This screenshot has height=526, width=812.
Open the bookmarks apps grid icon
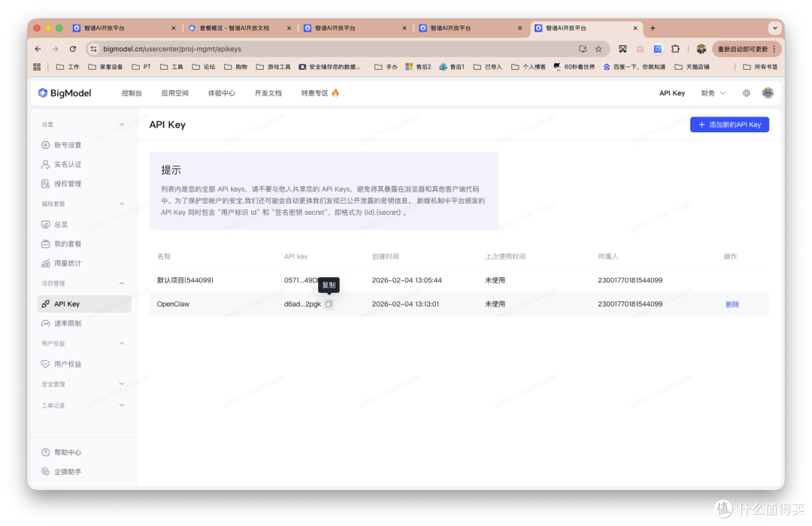pyautogui.click(x=37, y=67)
